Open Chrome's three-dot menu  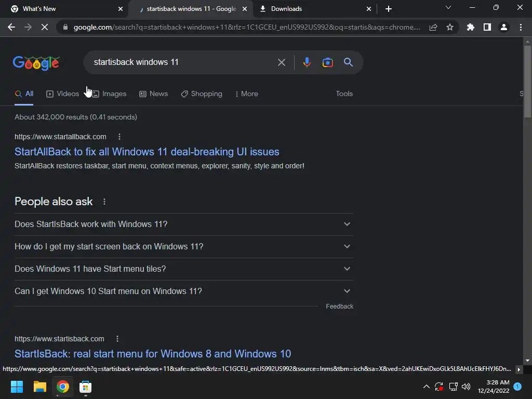[521, 27]
